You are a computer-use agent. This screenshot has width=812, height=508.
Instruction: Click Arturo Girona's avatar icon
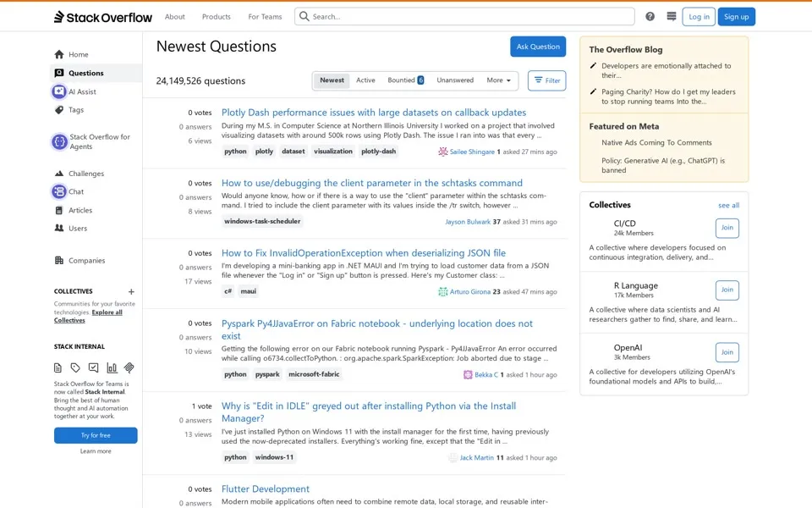(x=442, y=292)
